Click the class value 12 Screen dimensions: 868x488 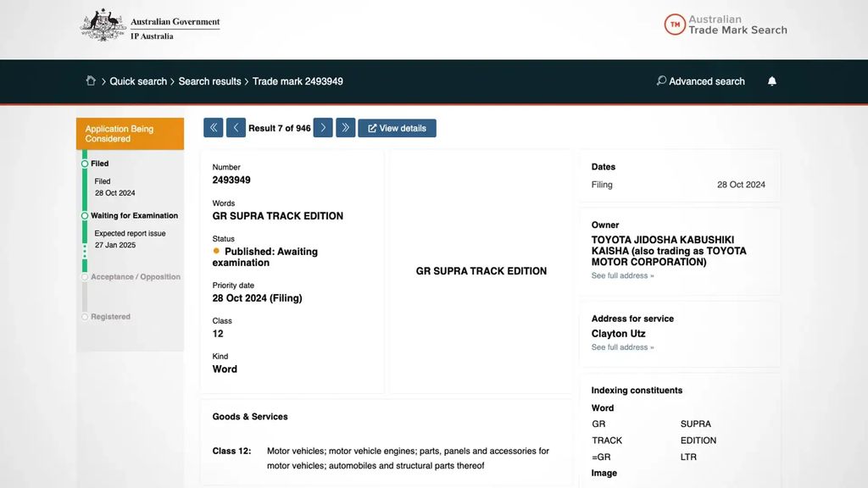pyautogui.click(x=218, y=334)
